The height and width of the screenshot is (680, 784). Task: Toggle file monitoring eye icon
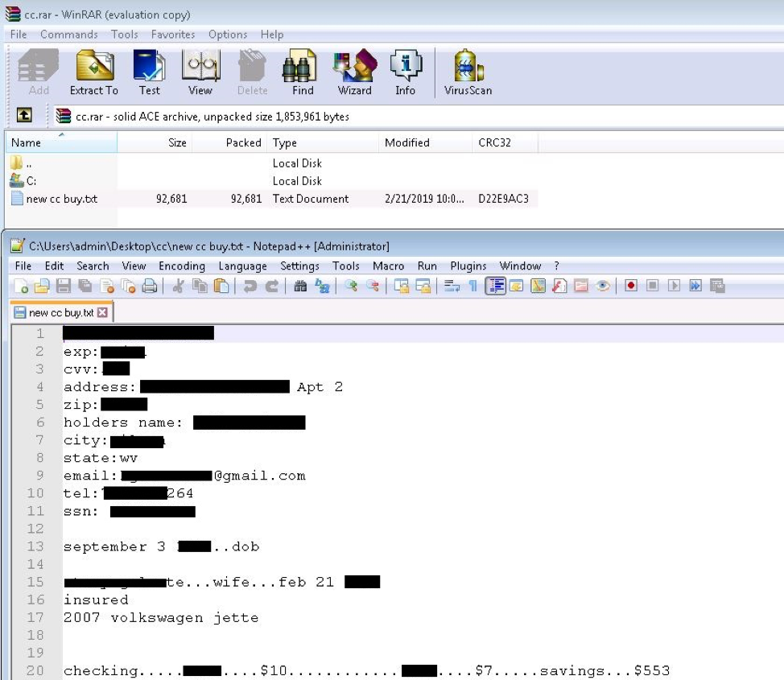coord(602,286)
